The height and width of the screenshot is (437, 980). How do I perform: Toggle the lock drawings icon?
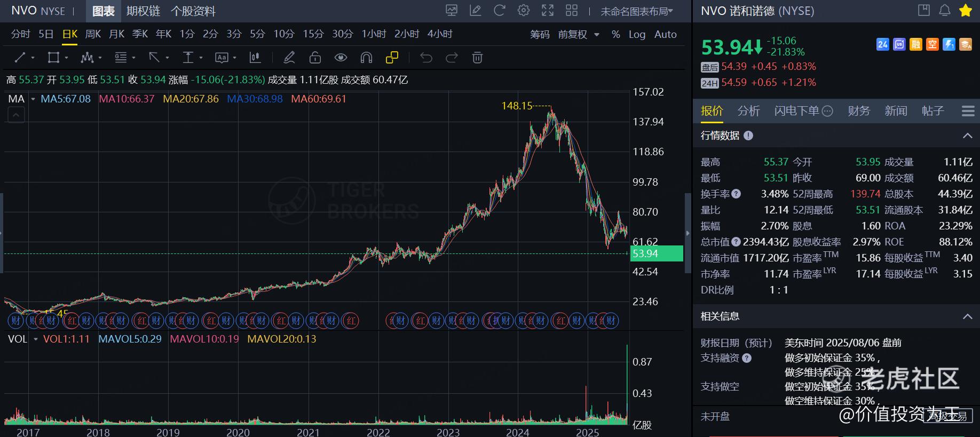[x=315, y=57]
